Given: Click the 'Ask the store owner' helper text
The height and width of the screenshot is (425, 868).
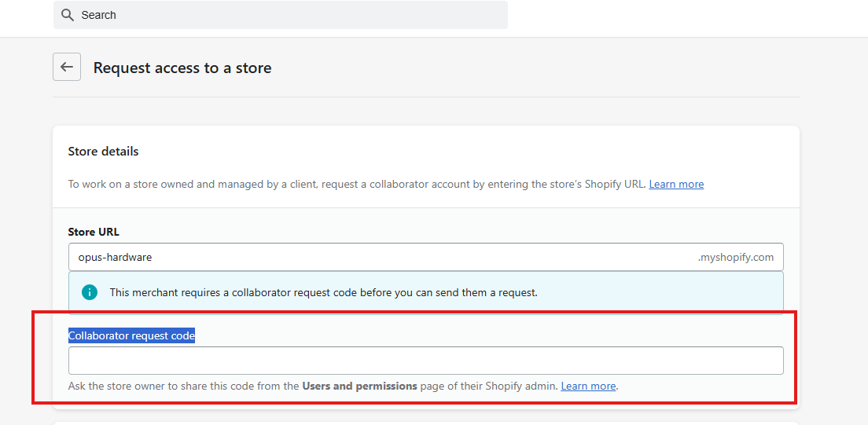Looking at the screenshot, I should click(183, 387).
